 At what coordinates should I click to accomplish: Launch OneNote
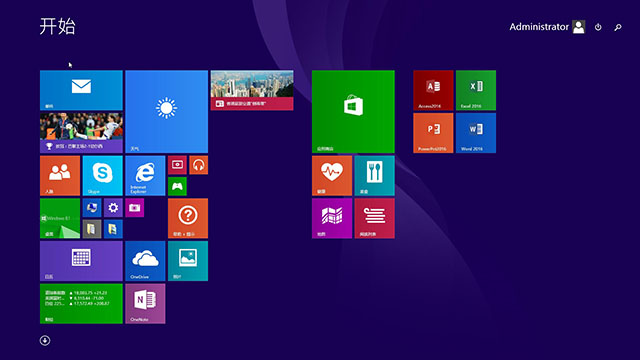[x=145, y=304]
